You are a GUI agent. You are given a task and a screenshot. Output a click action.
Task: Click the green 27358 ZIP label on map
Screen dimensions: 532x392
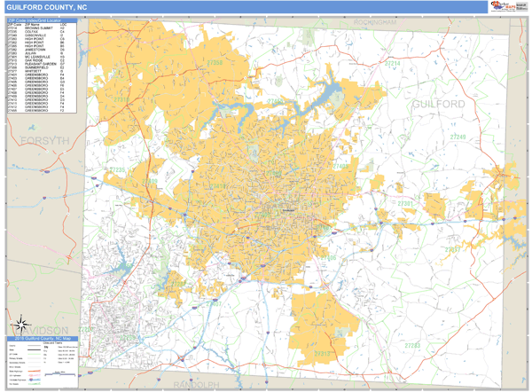[215, 63]
